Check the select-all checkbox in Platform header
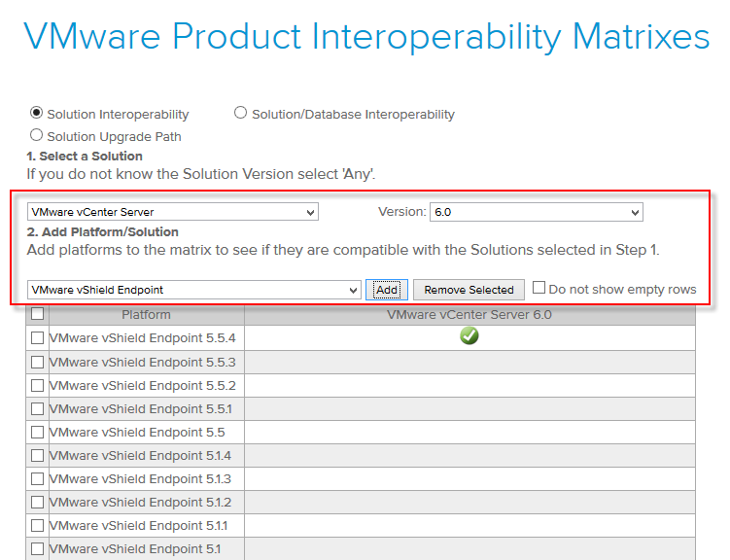 pos(37,314)
